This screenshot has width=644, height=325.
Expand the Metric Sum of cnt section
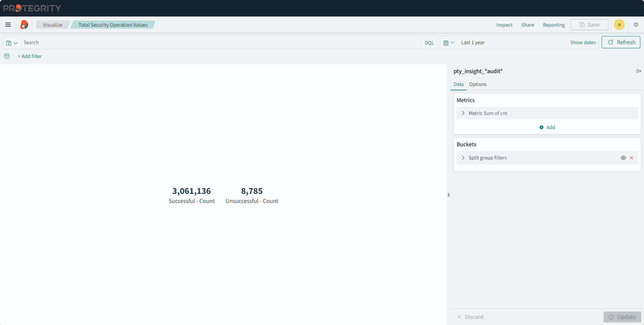point(463,113)
